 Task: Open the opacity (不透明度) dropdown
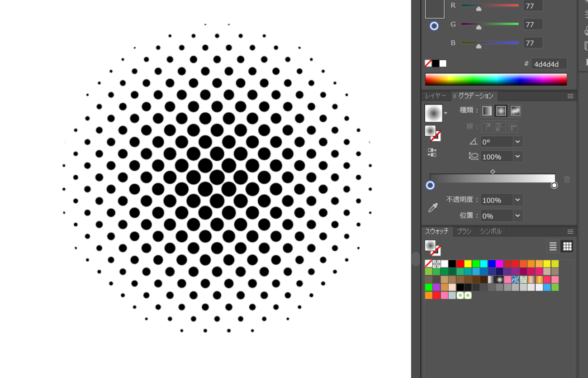(517, 200)
